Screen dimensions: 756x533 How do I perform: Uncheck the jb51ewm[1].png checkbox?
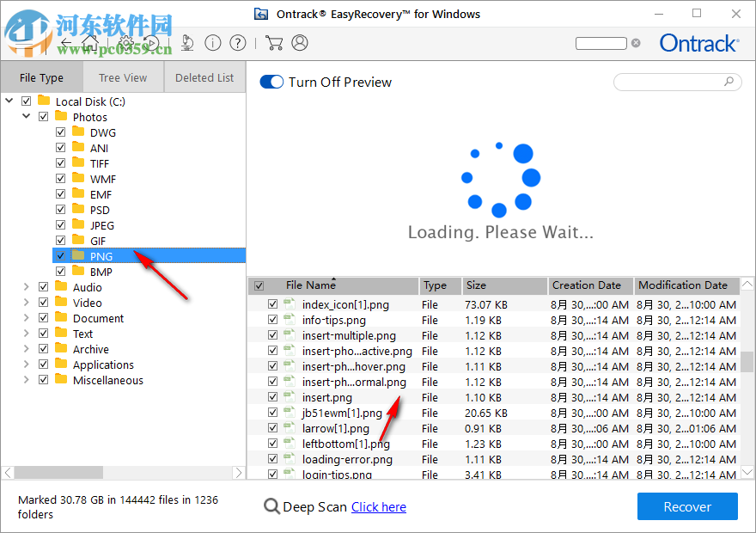click(x=273, y=413)
